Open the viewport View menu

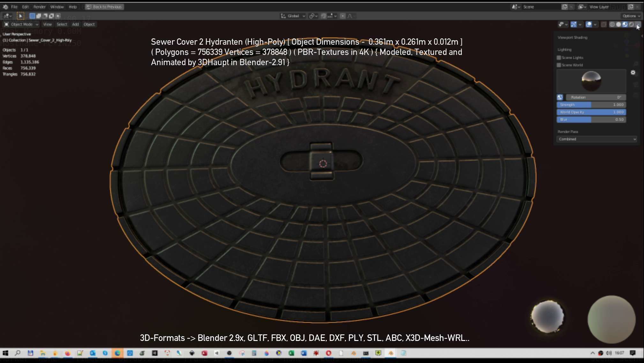pyautogui.click(x=47, y=24)
